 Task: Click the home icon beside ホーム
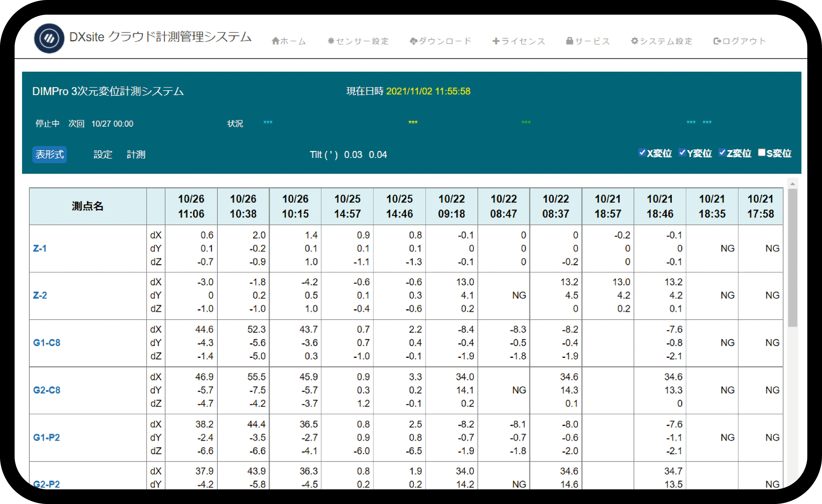pos(275,41)
